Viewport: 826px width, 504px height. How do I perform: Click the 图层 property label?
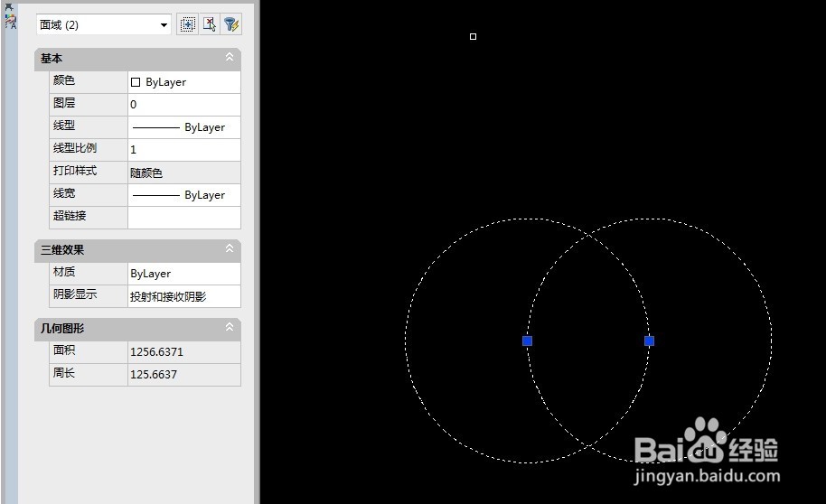64,103
